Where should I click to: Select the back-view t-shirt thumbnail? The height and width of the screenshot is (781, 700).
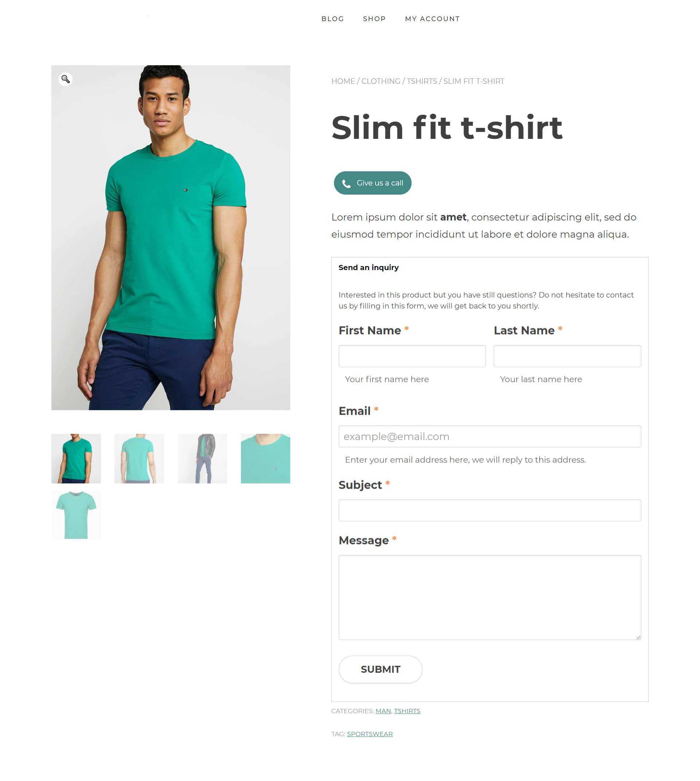tap(139, 458)
